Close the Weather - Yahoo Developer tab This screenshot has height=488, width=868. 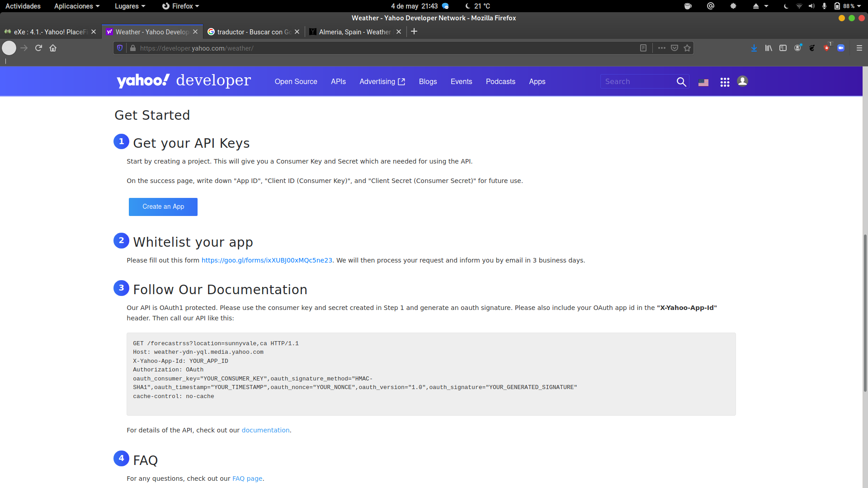[x=195, y=32]
